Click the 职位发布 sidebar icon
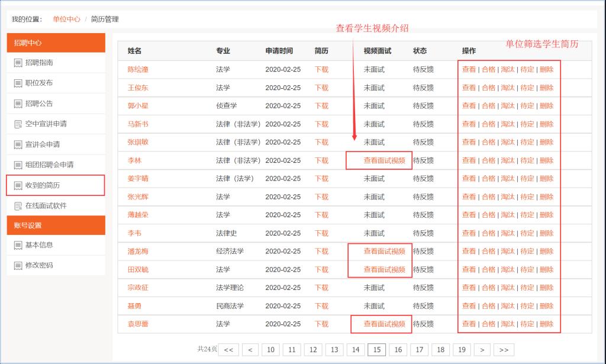The width and height of the screenshot is (606, 364). [x=18, y=83]
